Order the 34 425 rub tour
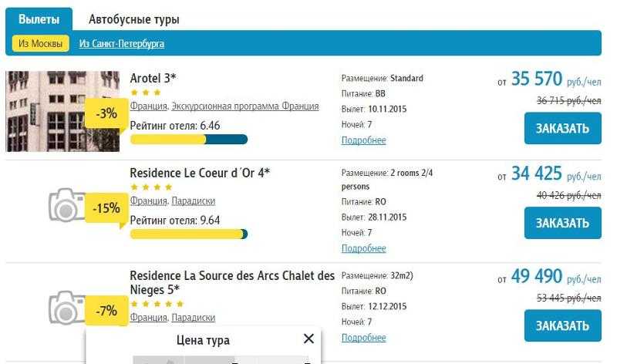 point(563,223)
